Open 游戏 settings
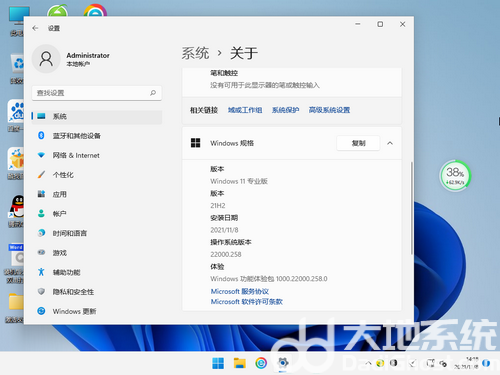The height and width of the screenshot is (375, 500). [x=97, y=253]
